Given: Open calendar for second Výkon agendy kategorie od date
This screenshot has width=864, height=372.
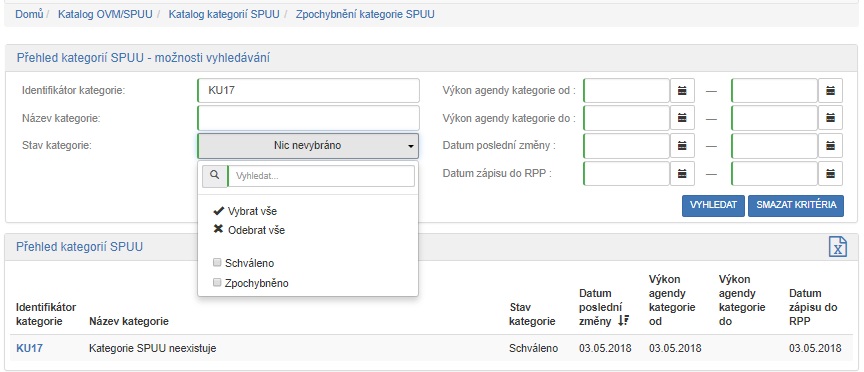Looking at the screenshot, I should coord(830,90).
